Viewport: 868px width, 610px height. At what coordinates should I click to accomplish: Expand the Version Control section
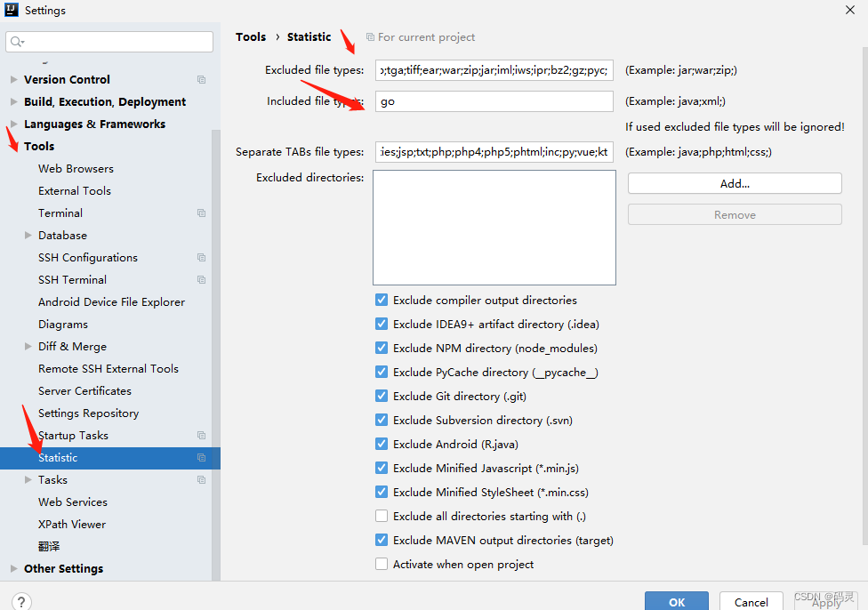(x=14, y=80)
